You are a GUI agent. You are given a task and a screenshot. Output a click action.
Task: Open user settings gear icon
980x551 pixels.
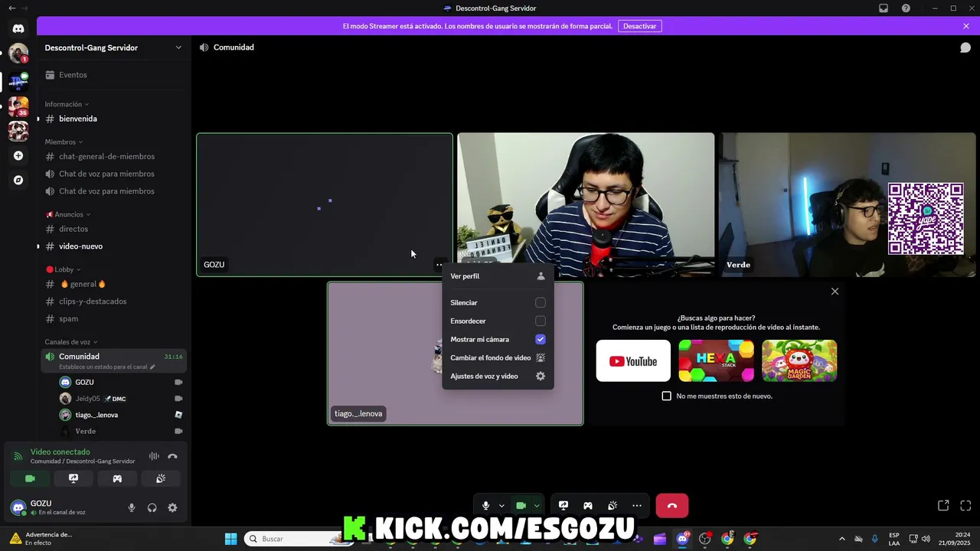172,507
